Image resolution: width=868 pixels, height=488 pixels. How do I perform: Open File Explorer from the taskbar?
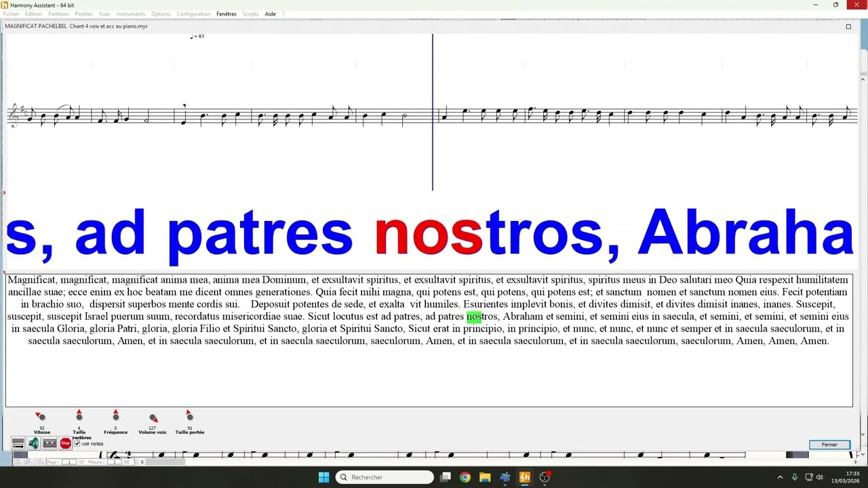485,477
